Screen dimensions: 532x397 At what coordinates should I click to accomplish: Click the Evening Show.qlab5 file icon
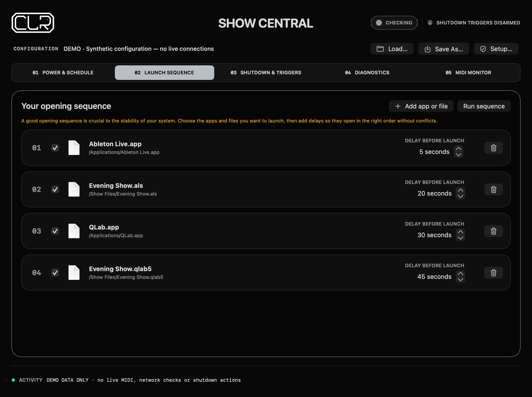(x=74, y=273)
